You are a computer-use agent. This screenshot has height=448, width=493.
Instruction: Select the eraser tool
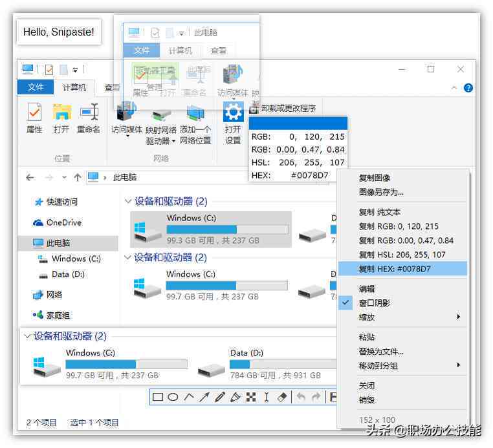coord(282,397)
